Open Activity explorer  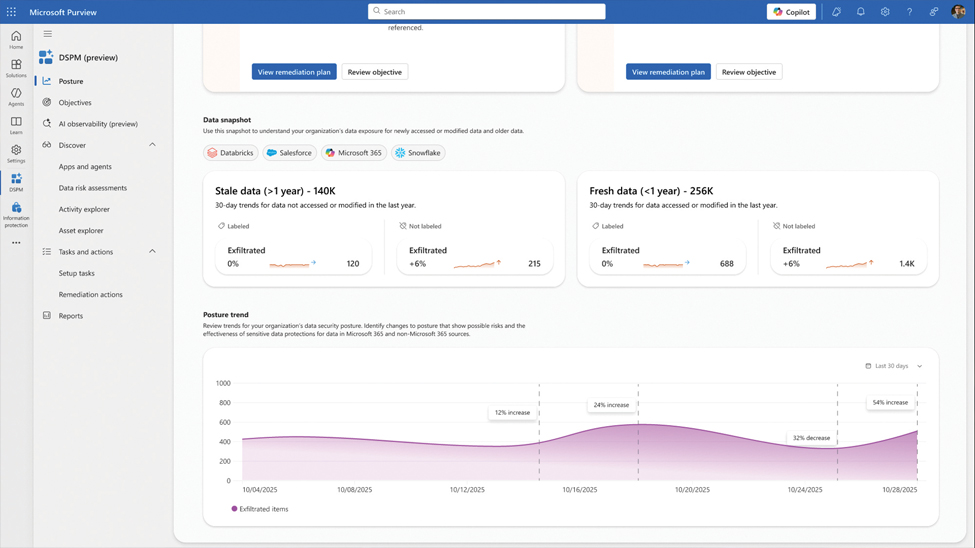pos(84,209)
